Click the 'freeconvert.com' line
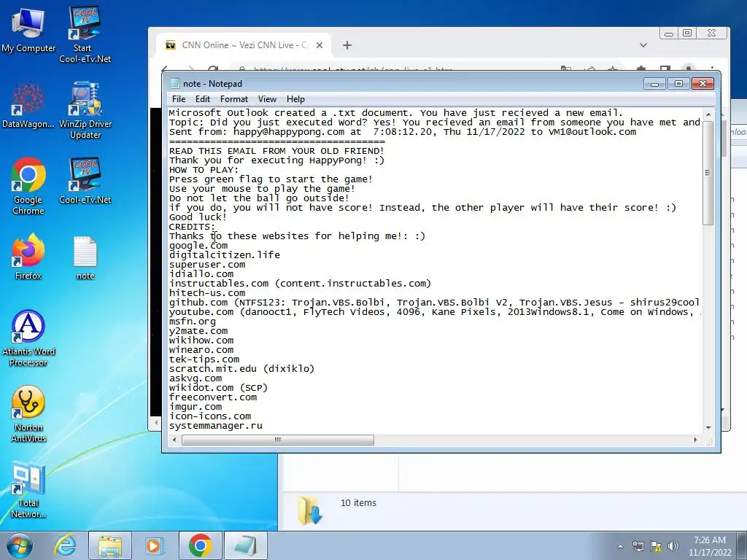747x560 pixels. (213, 397)
